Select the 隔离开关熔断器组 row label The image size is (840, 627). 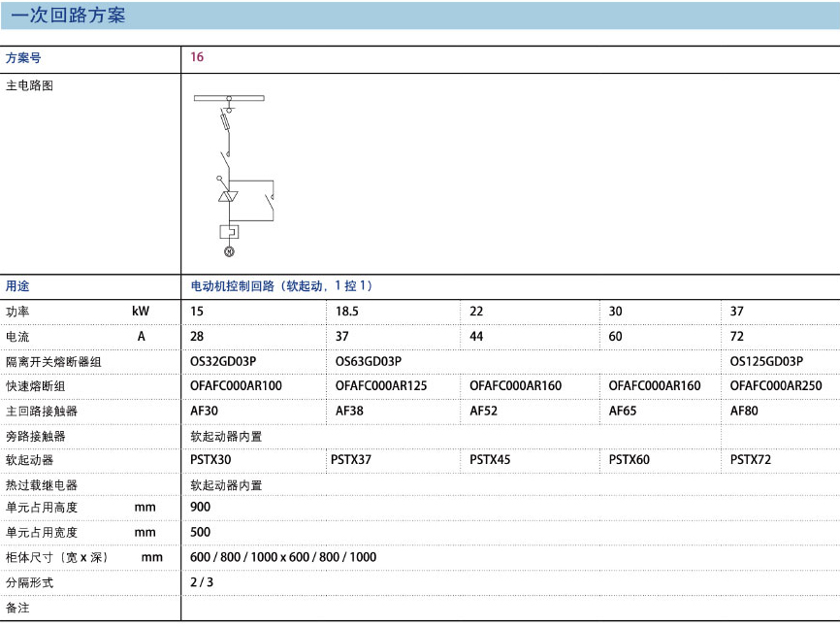53,362
